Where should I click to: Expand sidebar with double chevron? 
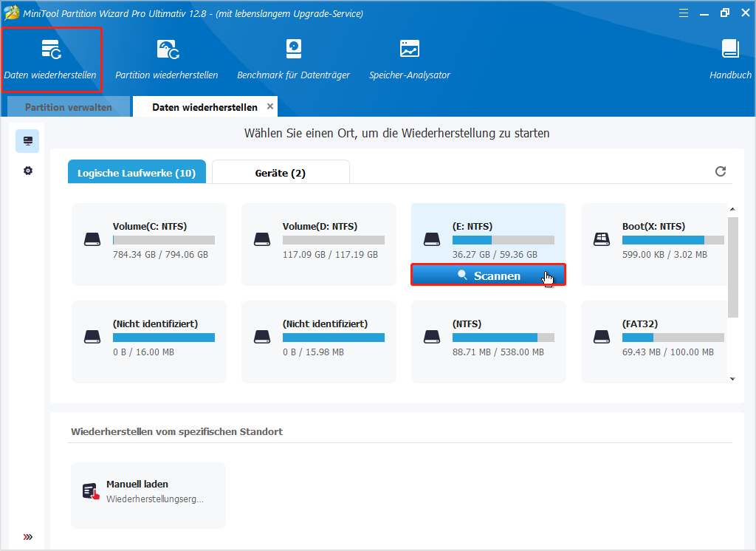(28, 537)
